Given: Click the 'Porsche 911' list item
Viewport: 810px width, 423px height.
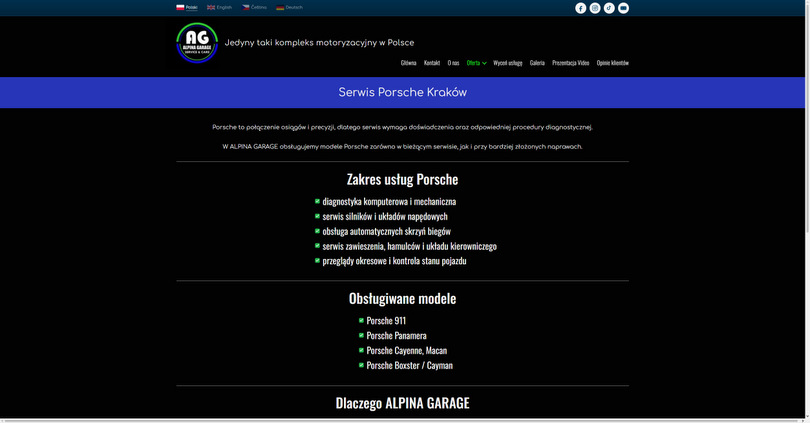Looking at the screenshot, I should point(386,321).
